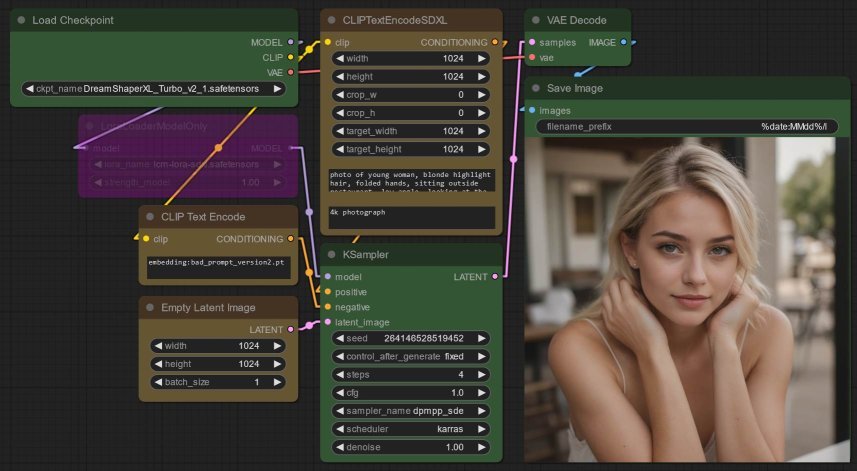The height and width of the screenshot is (471, 857).
Task: Collapse the Save Image node via its dot
Action: point(536,88)
